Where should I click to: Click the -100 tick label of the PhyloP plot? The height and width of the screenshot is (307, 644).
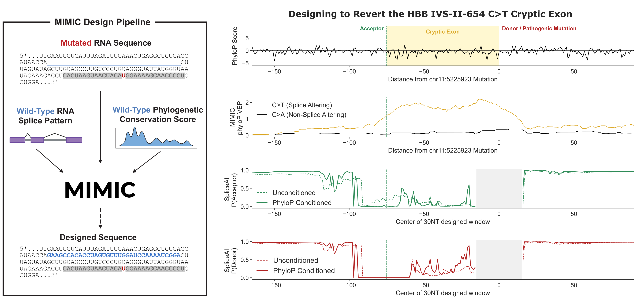[349, 71]
